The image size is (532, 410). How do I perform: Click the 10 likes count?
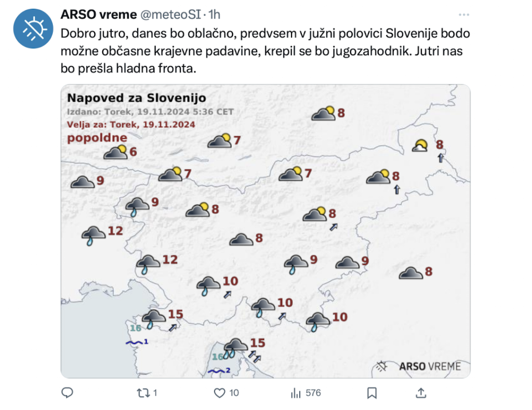coord(234,393)
